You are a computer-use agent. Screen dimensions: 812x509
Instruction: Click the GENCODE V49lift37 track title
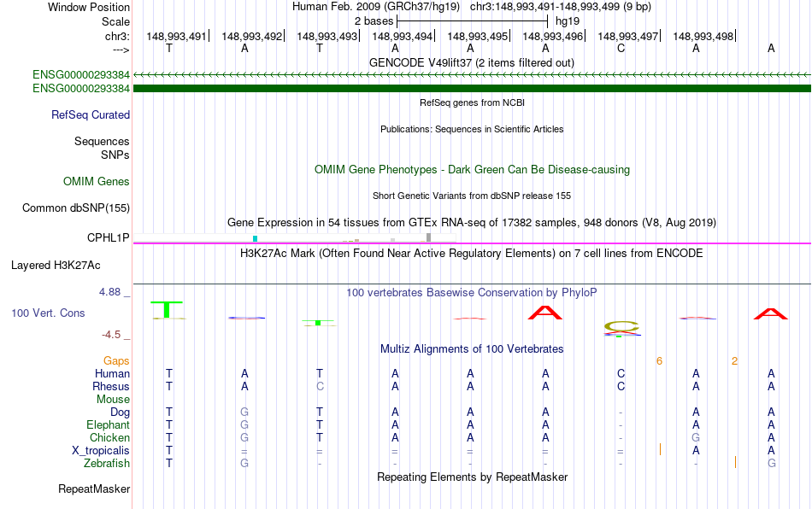pyautogui.click(x=472, y=63)
